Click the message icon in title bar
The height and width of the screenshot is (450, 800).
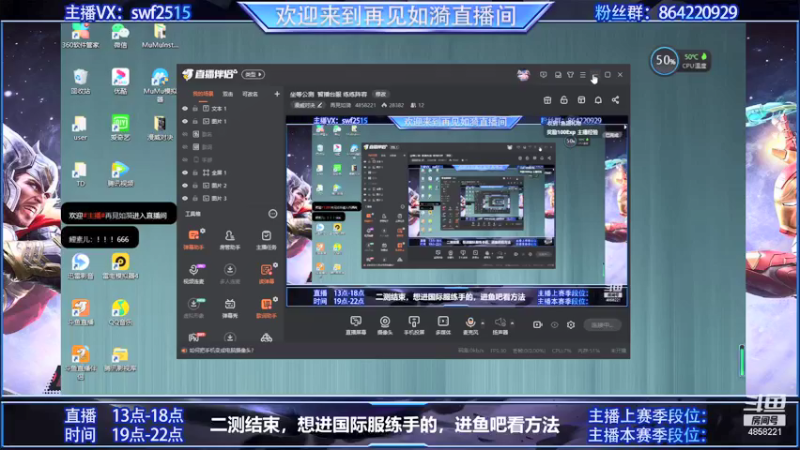click(x=543, y=75)
